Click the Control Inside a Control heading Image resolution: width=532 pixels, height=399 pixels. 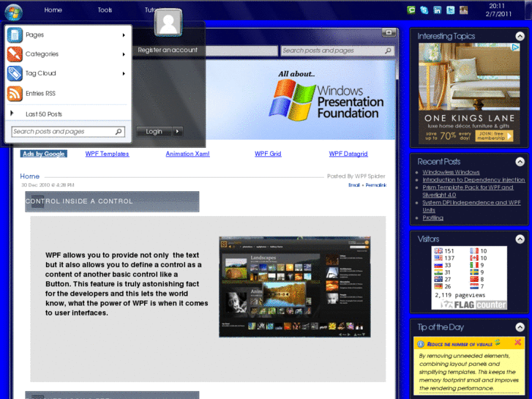(112, 201)
